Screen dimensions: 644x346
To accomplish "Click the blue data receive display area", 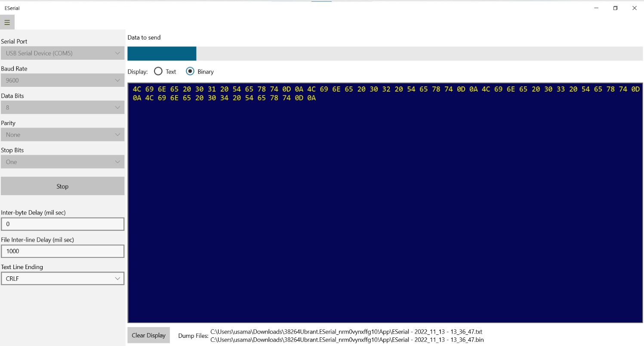I will pyautogui.click(x=385, y=202).
